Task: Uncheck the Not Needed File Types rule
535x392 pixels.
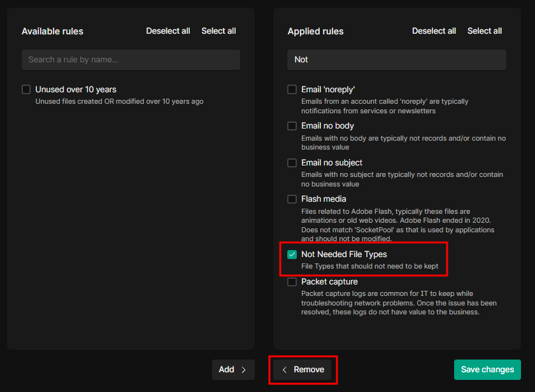Action: pos(292,255)
